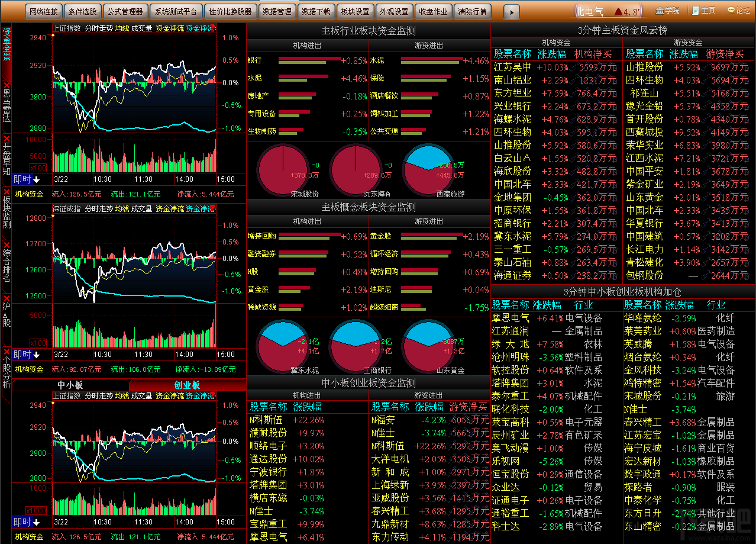This screenshot has height=544, width=756.
Task: Open the 系统测试平台 toolbar button
Action: pyautogui.click(x=175, y=11)
